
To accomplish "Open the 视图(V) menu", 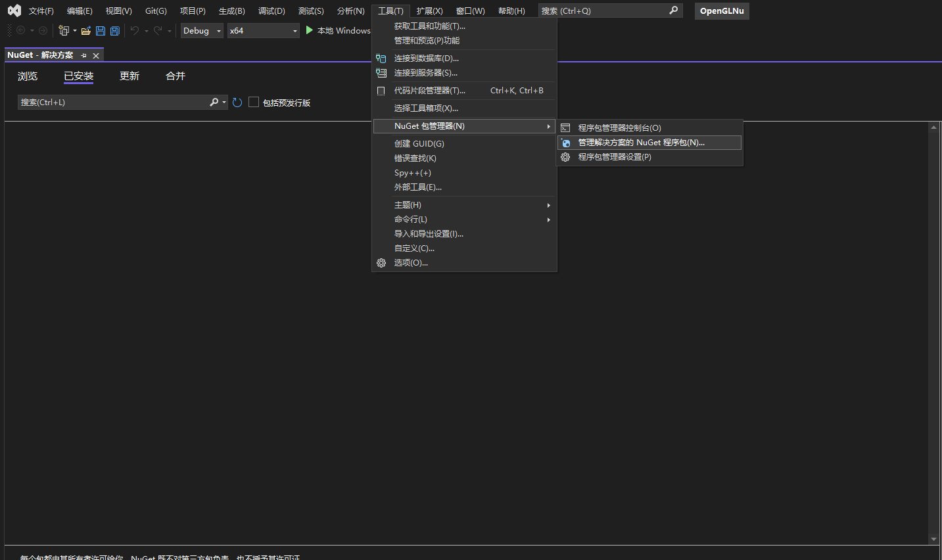I will tap(118, 11).
